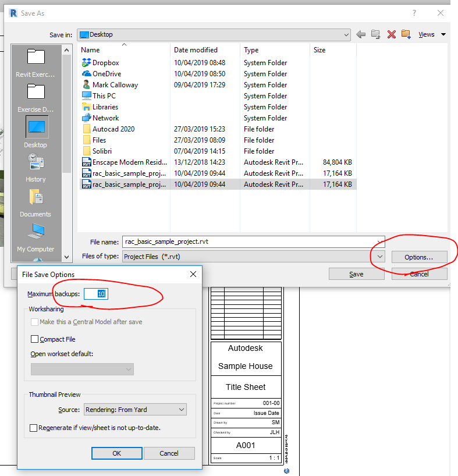The image size is (458, 476).
Task: Select highlighted rac_basic_sample_proj... file icon
Action: 87,184
